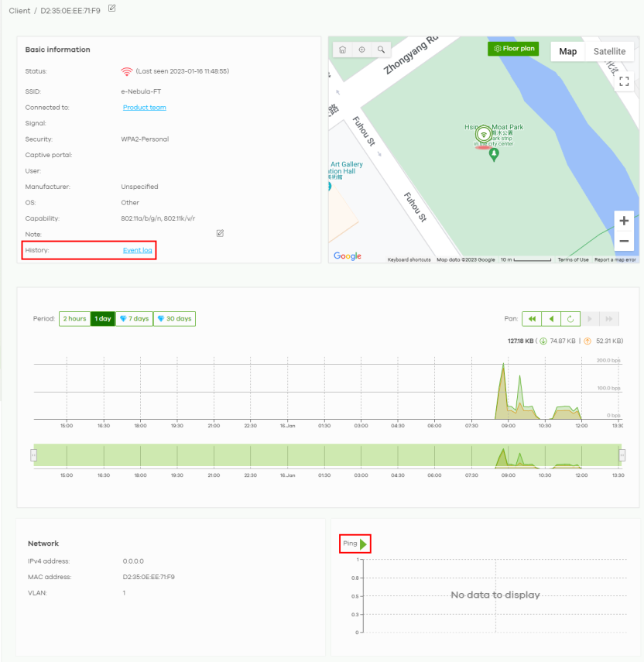The height and width of the screenshot is (662, 644).
Task: Rewind chart pan to earliest
Action: pyautogui.click(x=532, y=319)
